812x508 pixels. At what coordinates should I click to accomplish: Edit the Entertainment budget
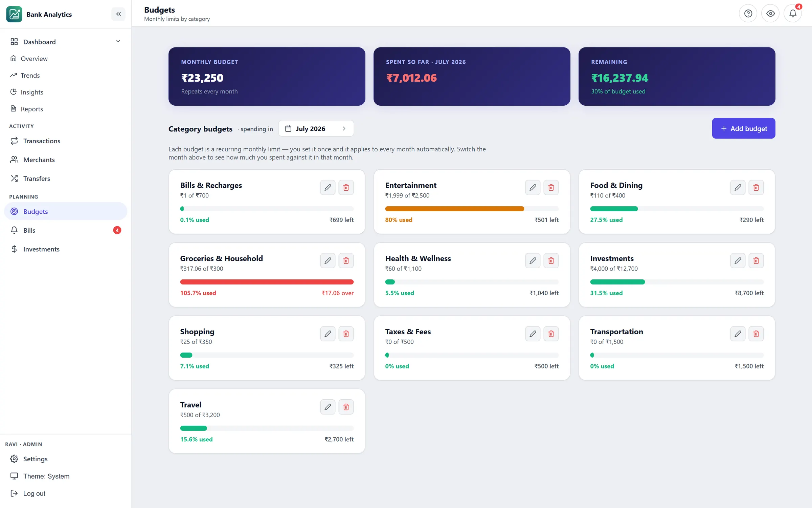coord(533,187)
